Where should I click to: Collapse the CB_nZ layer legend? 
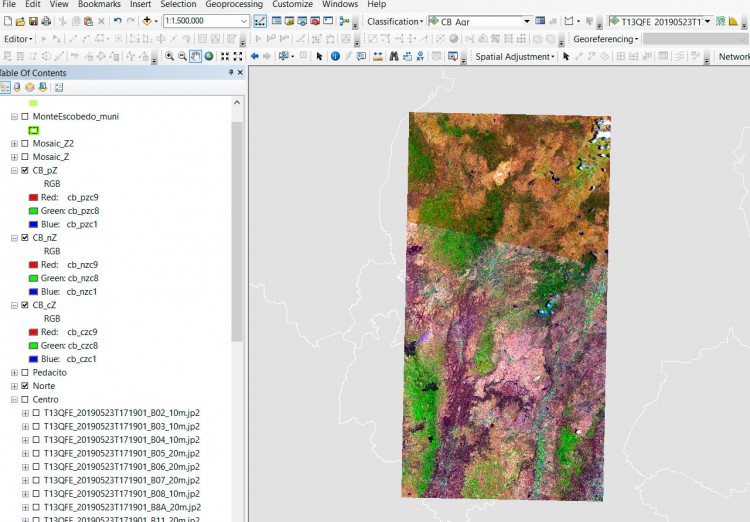click(x=14, y=237)
